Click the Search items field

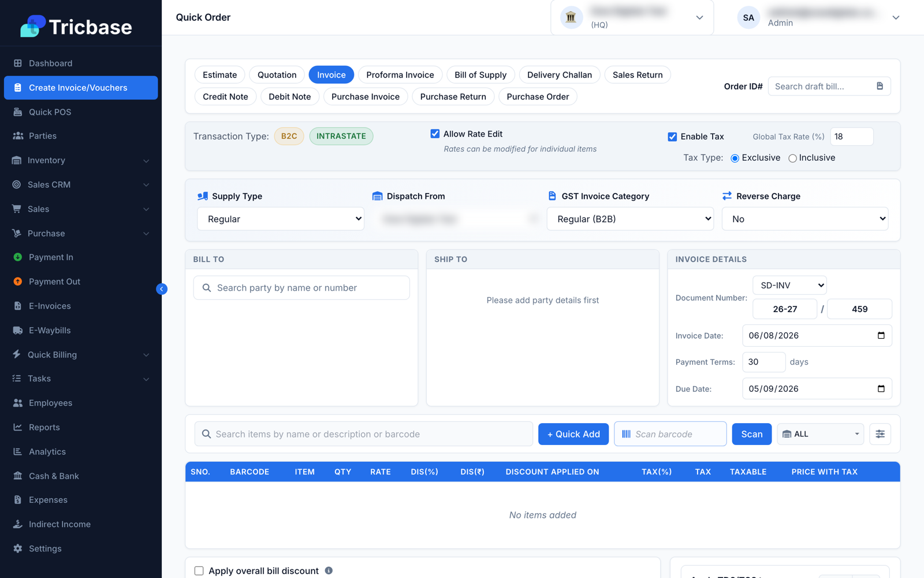(x=364, y=434)
